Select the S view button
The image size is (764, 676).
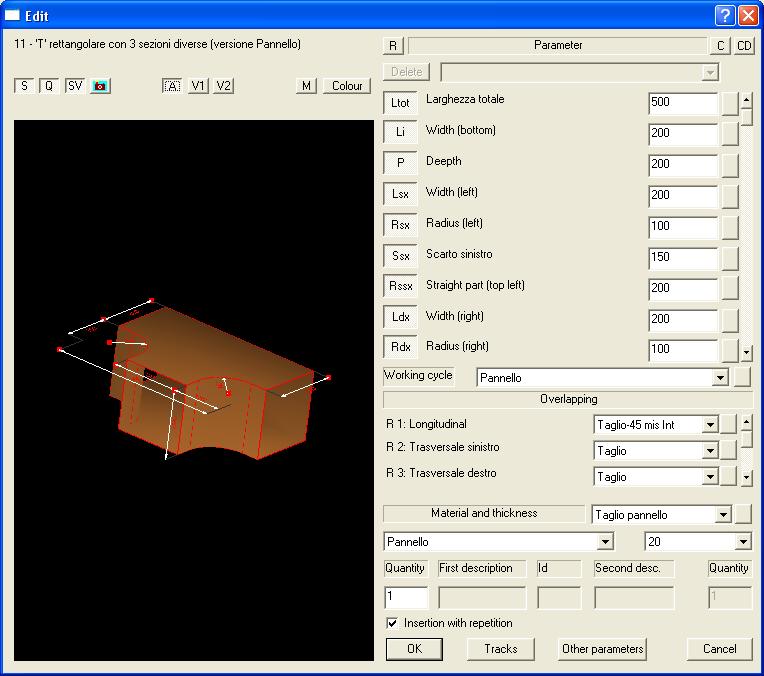[x=23, y=86]
